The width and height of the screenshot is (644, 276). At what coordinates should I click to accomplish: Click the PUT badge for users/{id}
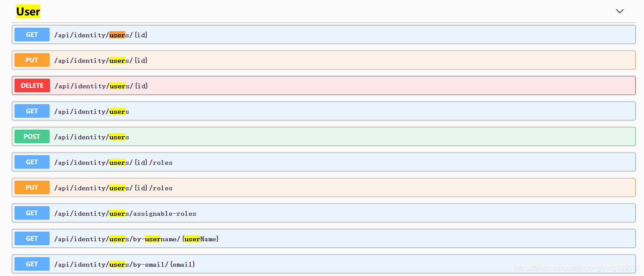click(x=32, y=60)
